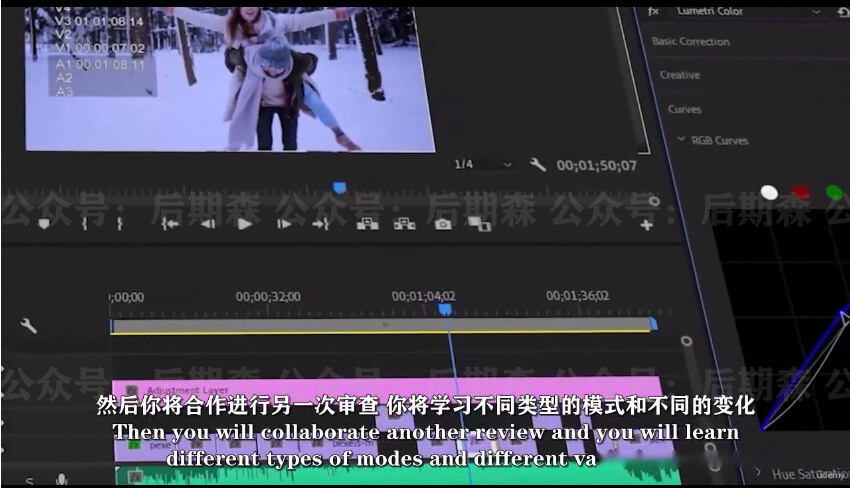
Task: Click the fx badge on the audio clip
Action: [x=136, y=477]
